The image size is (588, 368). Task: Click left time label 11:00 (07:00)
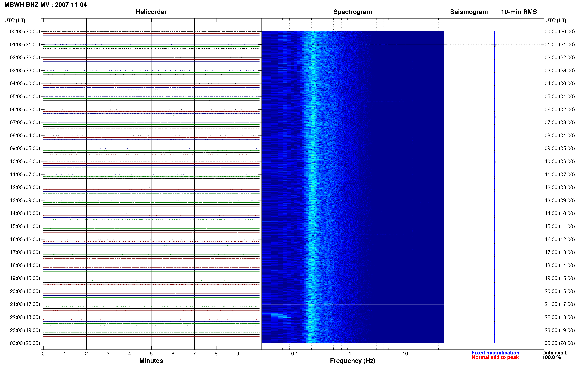point(25,174)
